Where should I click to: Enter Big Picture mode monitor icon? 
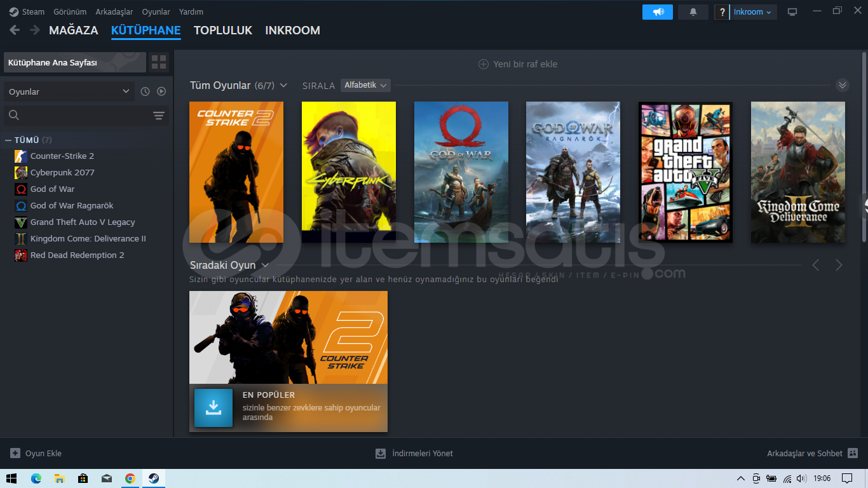[x=792, y=12]
